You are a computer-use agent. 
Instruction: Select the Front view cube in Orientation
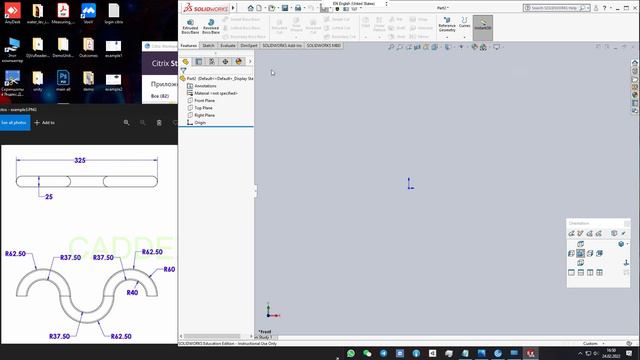point(580,253)
